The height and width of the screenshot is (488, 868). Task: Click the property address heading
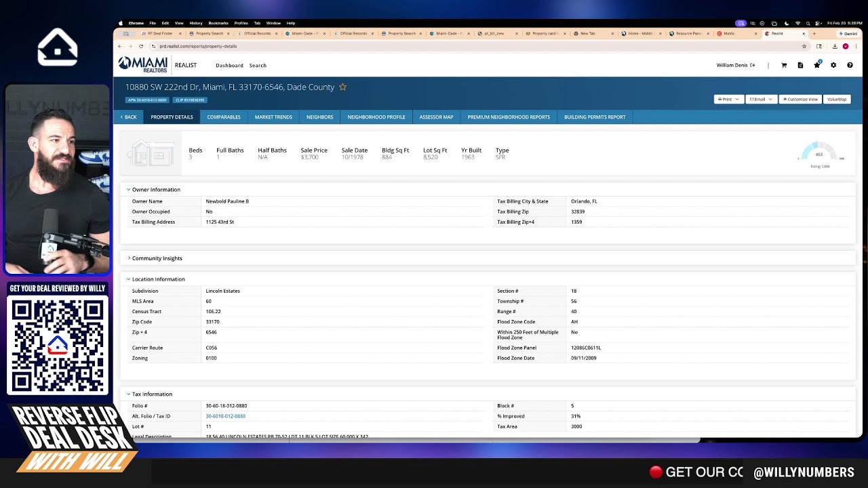coord(230,87)
